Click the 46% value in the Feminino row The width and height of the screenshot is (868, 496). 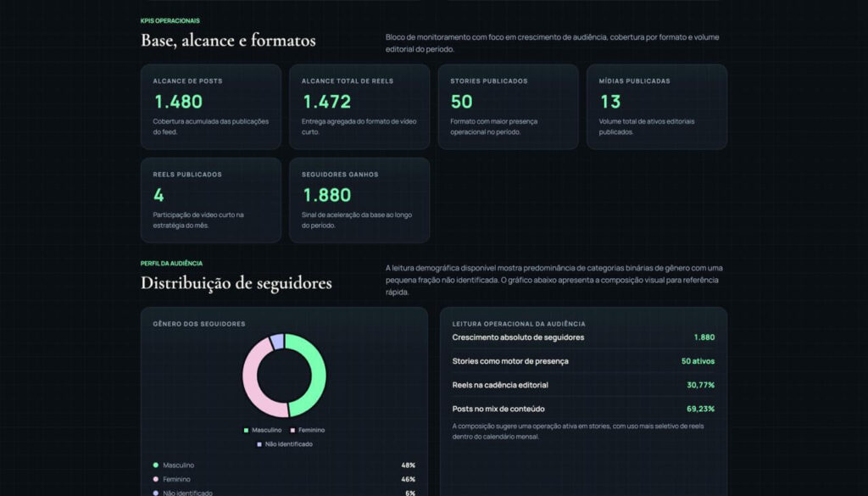pyautogui.click(x=409, y=479)
